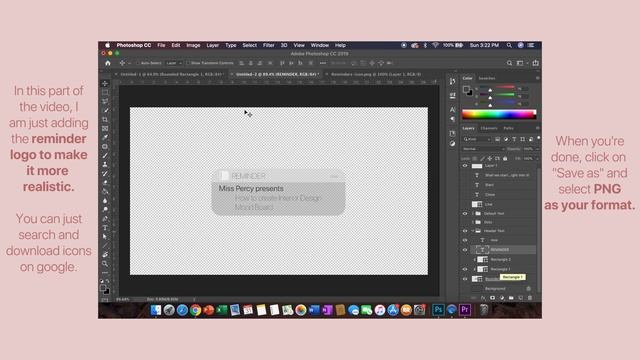Open Photoshop search magnifier in options bar
640x360 pixels.
tap(509, 63)
